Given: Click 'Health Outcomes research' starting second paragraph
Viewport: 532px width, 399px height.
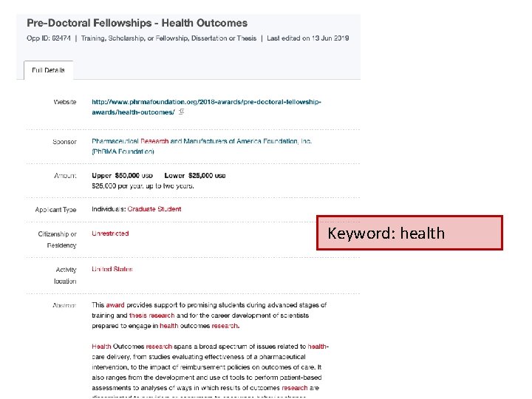Looking at the screenshot, I should 132,346.
